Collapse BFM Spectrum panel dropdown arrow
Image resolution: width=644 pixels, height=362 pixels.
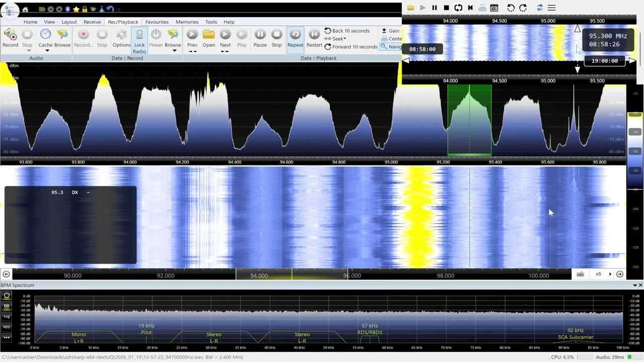point(635,285)
